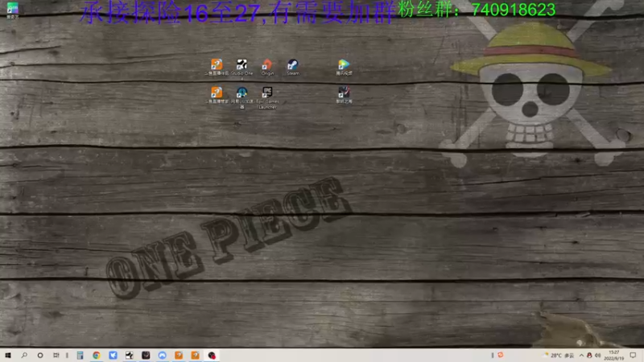Open the volume speaker control in tray

point(597,356)
